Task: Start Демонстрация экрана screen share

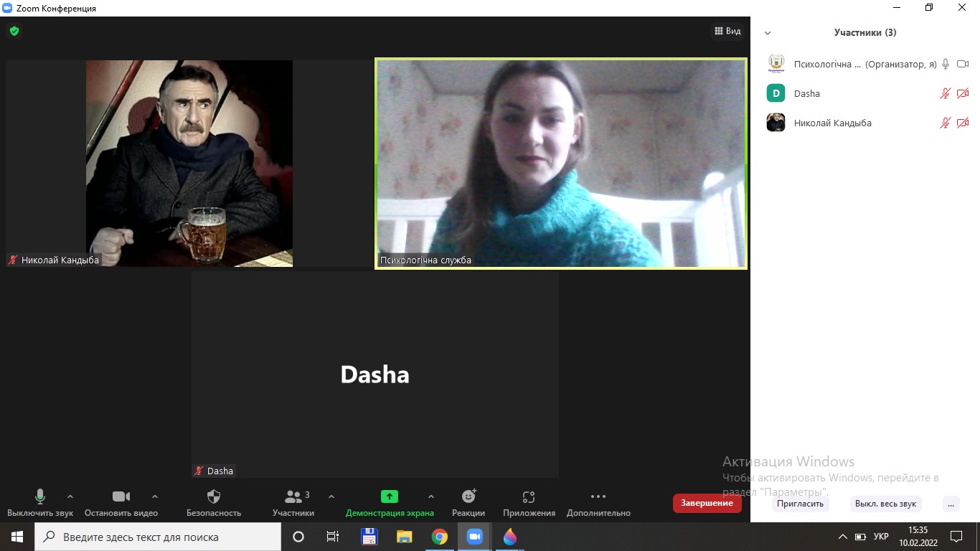Action: pyautogui.click(x=390, y=503)
